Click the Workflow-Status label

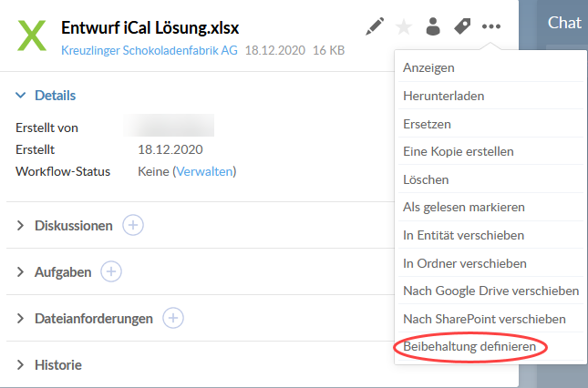[63, 171]
